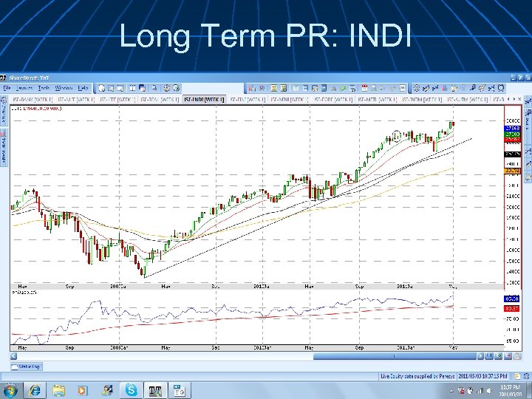
Task: Click the chart scrollbar right arrow
Action: (x=480, y=356)
